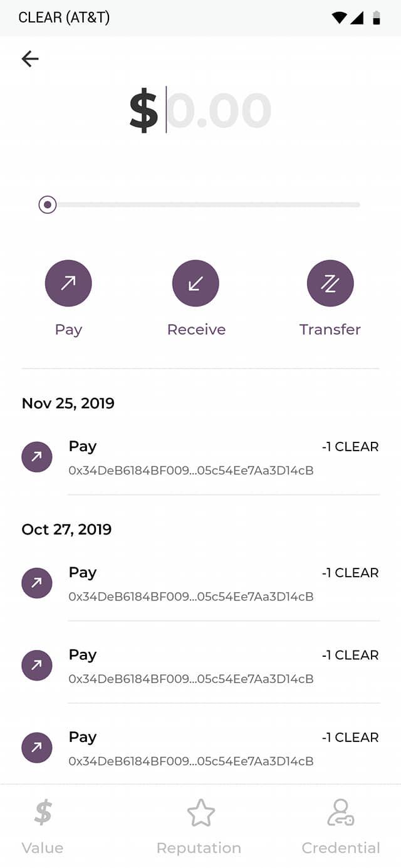Tap the back arrow icon
This screenshot has width=401, height=868.
30,59
